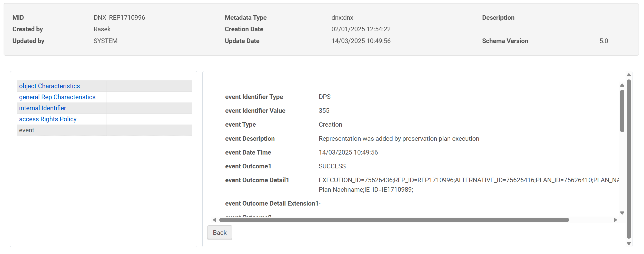
Task: Click the Schema Version value 5.0
Action: (x=603, y=41)
